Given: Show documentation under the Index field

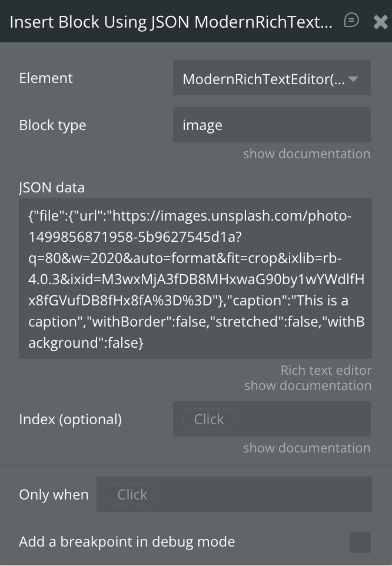Looking at the screenshot, I should 307,448.
